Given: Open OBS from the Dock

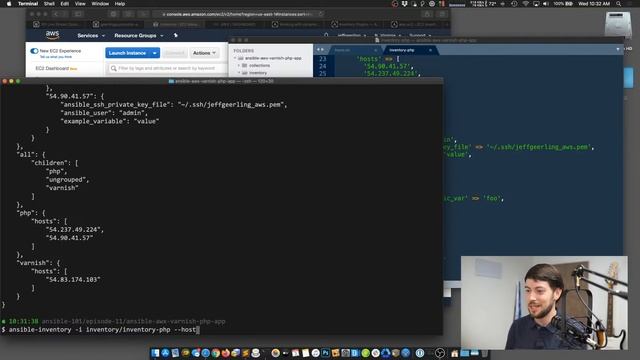Looking at the screenshot, I should [x=440, y=353].
